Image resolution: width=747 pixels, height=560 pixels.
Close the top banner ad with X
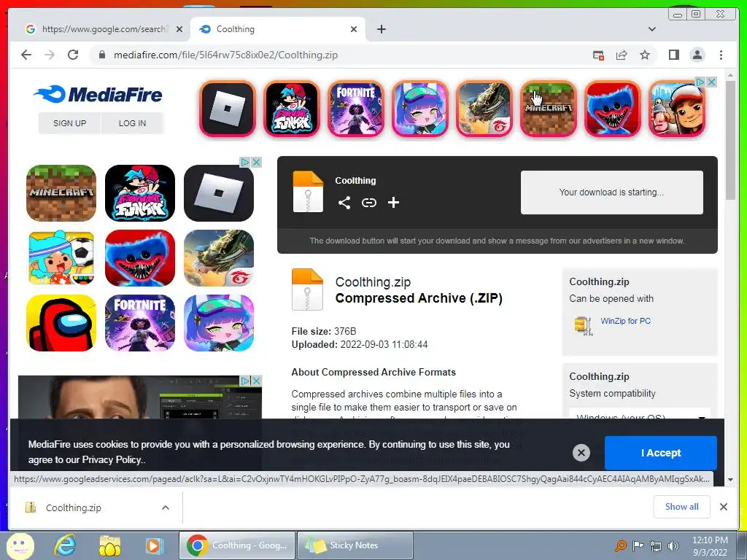click(x=711, y=82)
